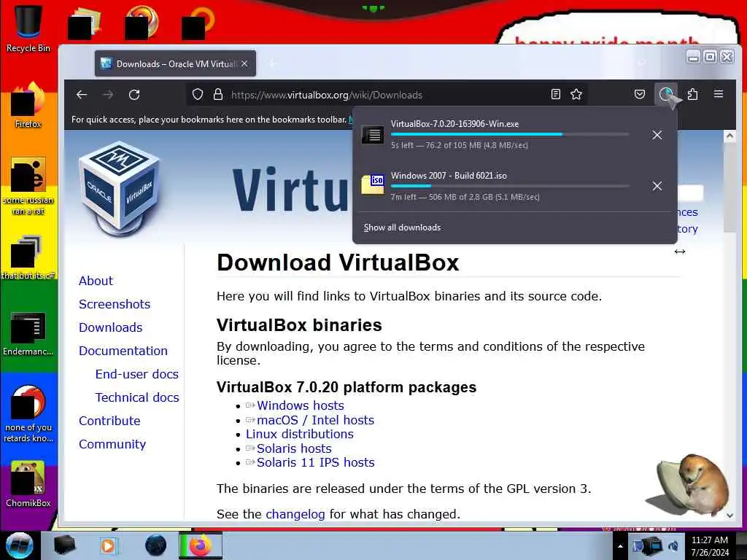Select the 'some russian ran a rat' icon
Viewport: 747px width, 560px height.
pyautogui.click(x=28, y=186)
